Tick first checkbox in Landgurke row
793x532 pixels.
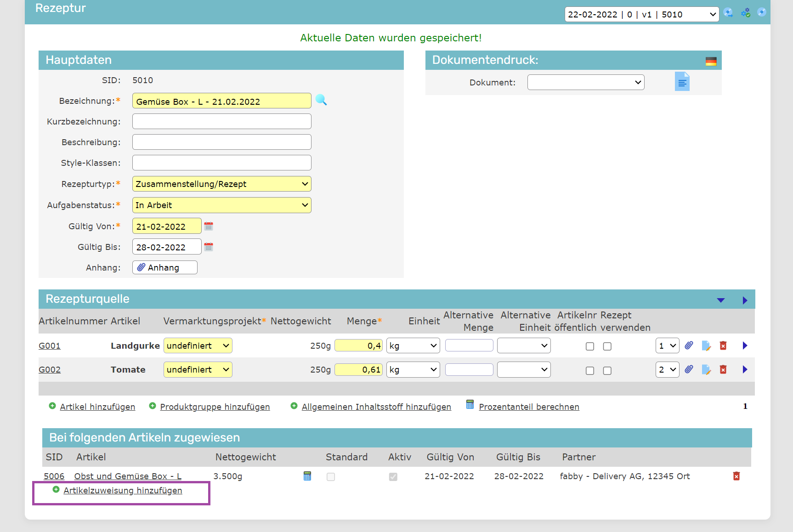pos(590,346)
